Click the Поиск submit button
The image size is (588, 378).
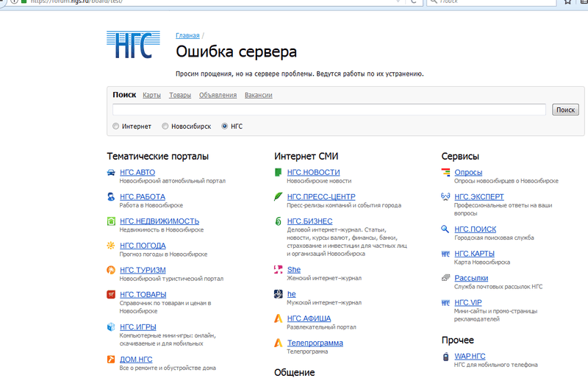click(x=565, y=110)
